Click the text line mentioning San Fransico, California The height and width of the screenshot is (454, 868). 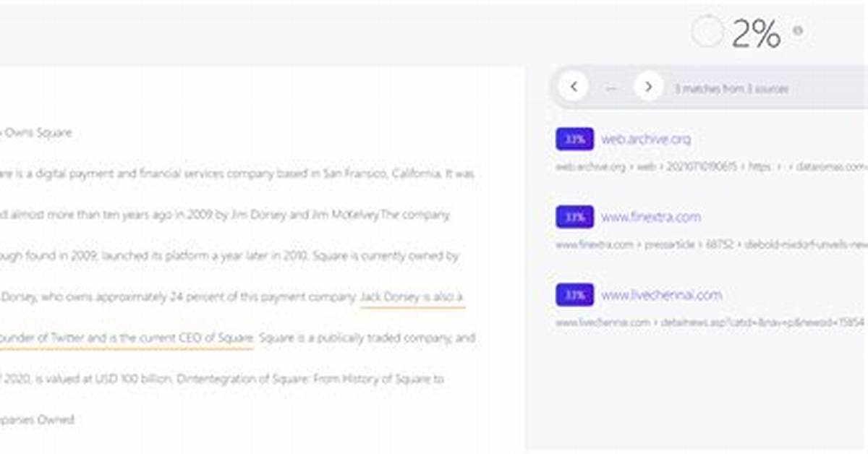click(x=238, y=174)
